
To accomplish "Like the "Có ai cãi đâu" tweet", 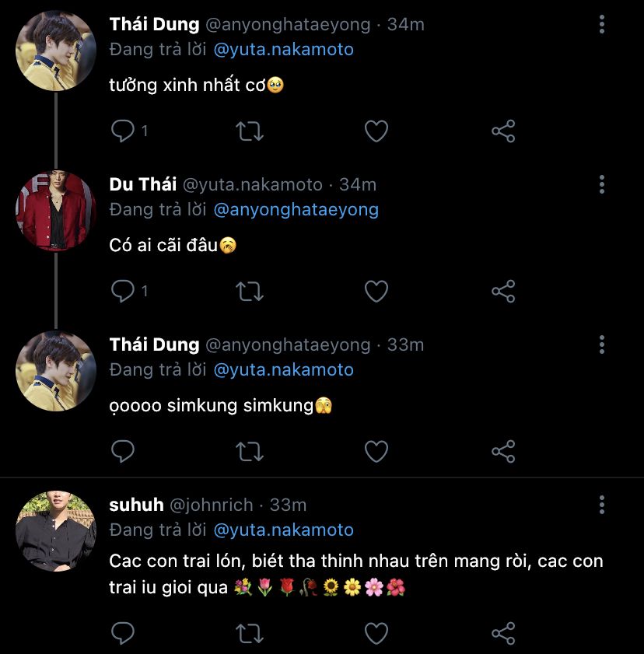I will (376, 292).
